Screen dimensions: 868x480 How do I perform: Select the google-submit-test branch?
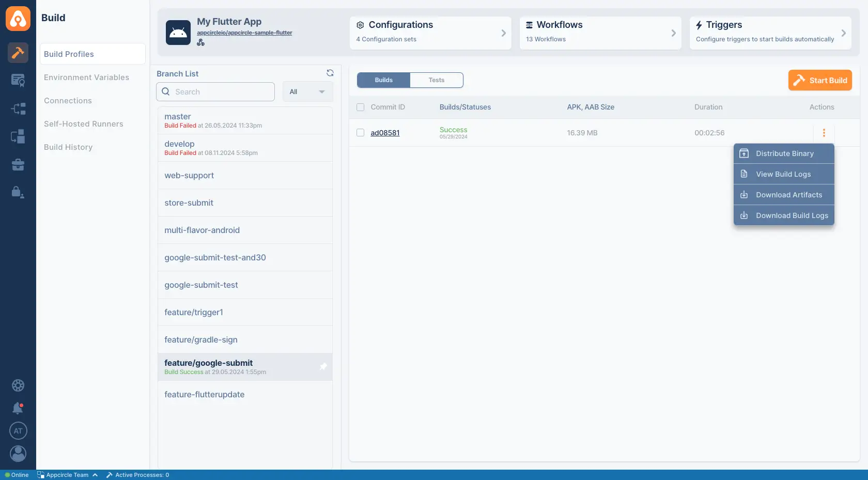(245, 285)
